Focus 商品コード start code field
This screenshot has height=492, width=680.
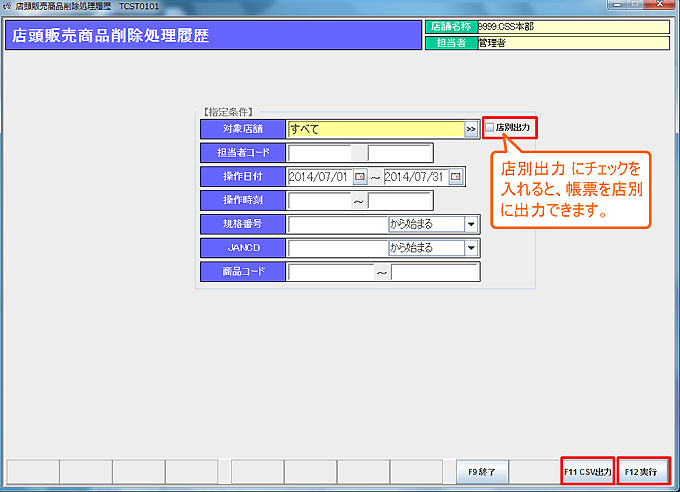click(330, 272)
